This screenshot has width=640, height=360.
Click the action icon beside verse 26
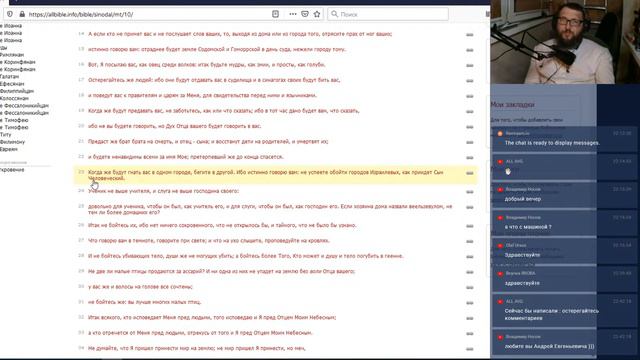coord(470,226)
